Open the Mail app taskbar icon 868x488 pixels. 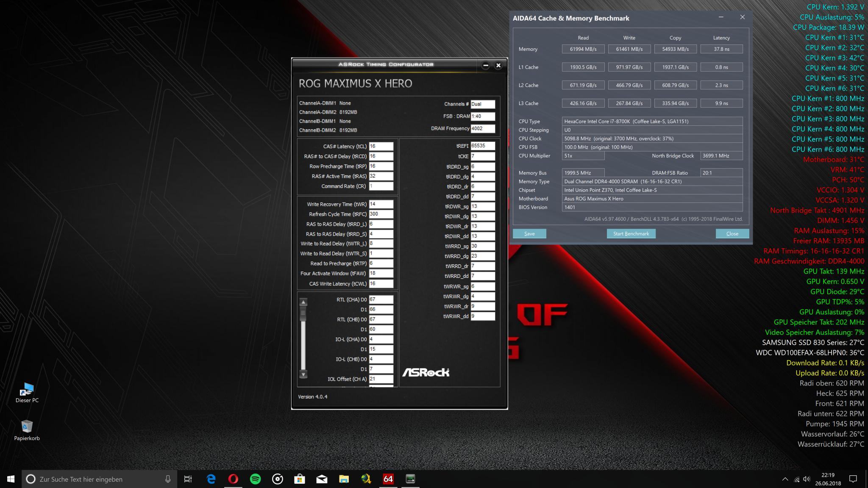[x=322, y=479]
